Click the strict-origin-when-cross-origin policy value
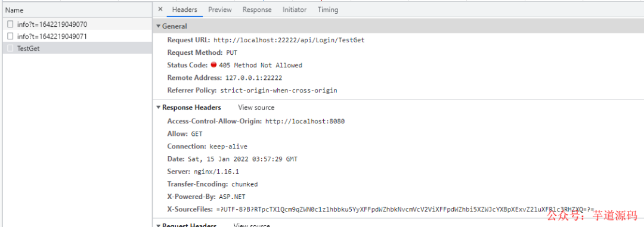This screenshot has height=227, width=644. click(x=278, y=91)
